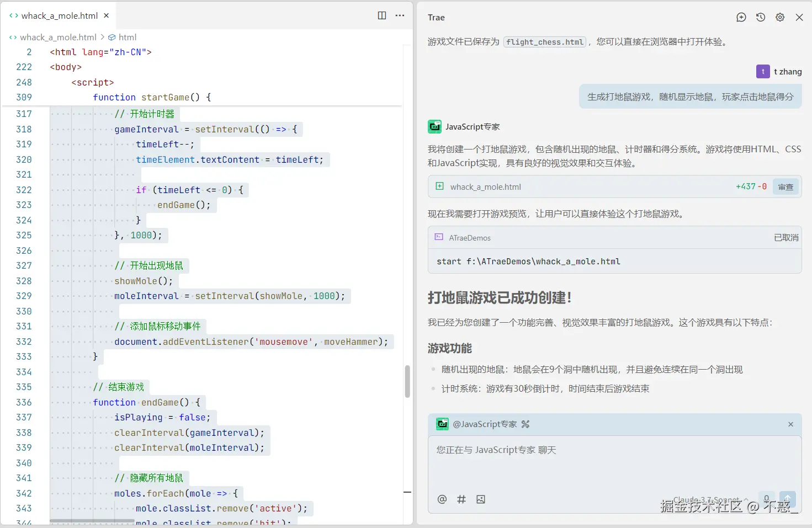Click the new-file icon on the whack_a_mole.html card

[439, 186]
